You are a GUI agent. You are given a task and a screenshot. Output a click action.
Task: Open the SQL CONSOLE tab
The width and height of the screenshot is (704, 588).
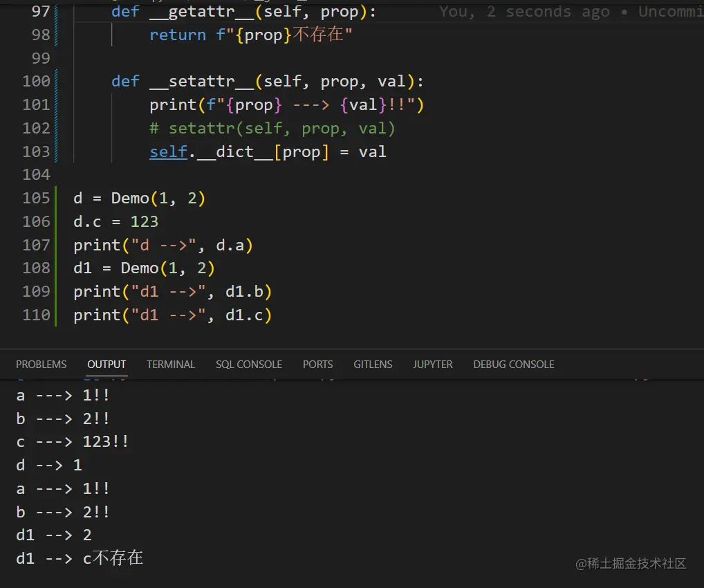[x=249, y=365]
